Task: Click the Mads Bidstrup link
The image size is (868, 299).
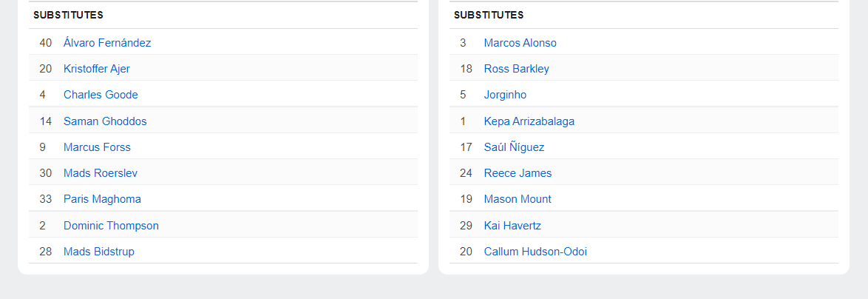Action: tap(99, 252)
